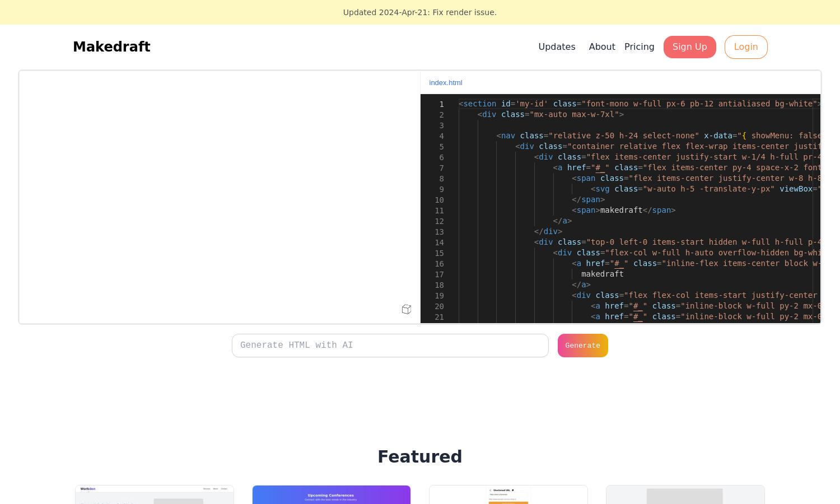
Task: Click the closing </div> tag on line 13
Action: (548, 231)
